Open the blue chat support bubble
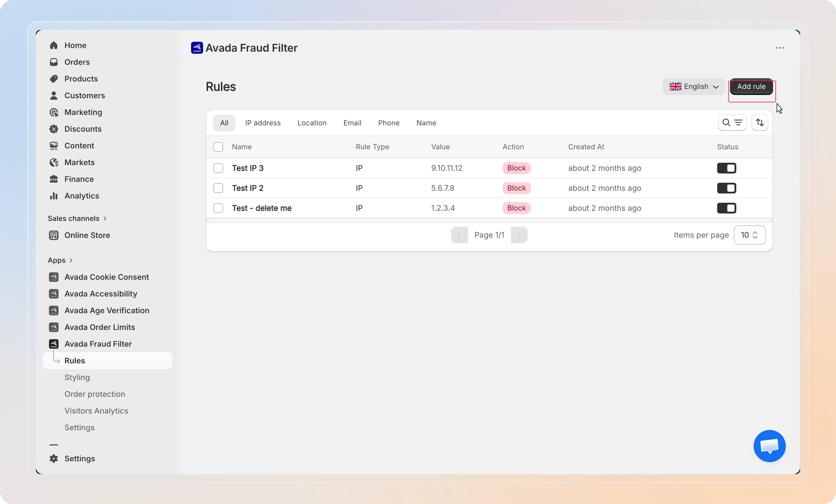 pyautogui.click(x=769, y=446)
